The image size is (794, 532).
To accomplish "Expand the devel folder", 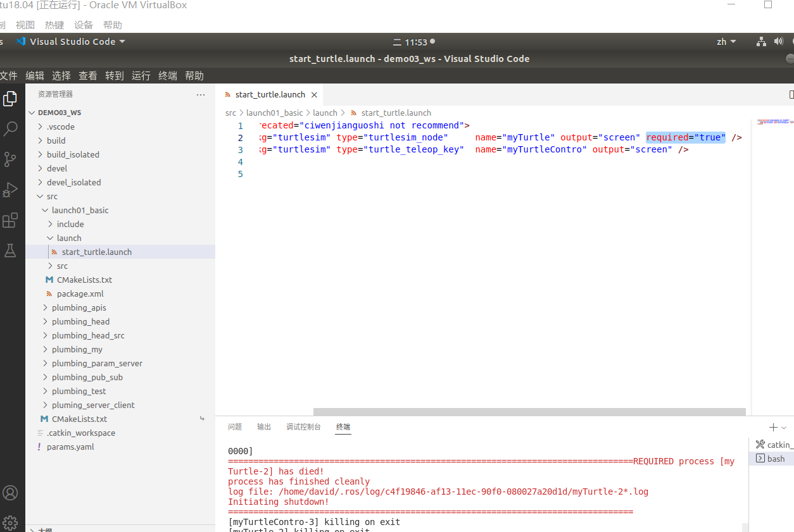I will [x=120, y=168].
